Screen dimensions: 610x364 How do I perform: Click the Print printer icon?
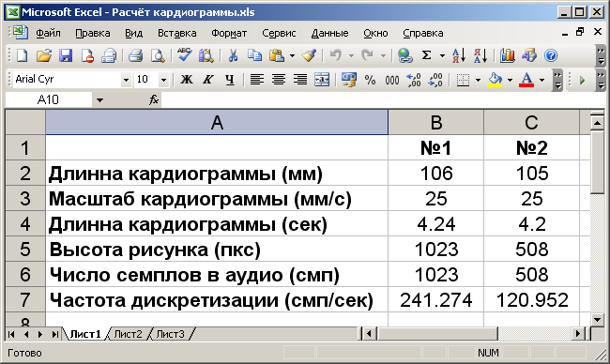[x=135, y=55]
